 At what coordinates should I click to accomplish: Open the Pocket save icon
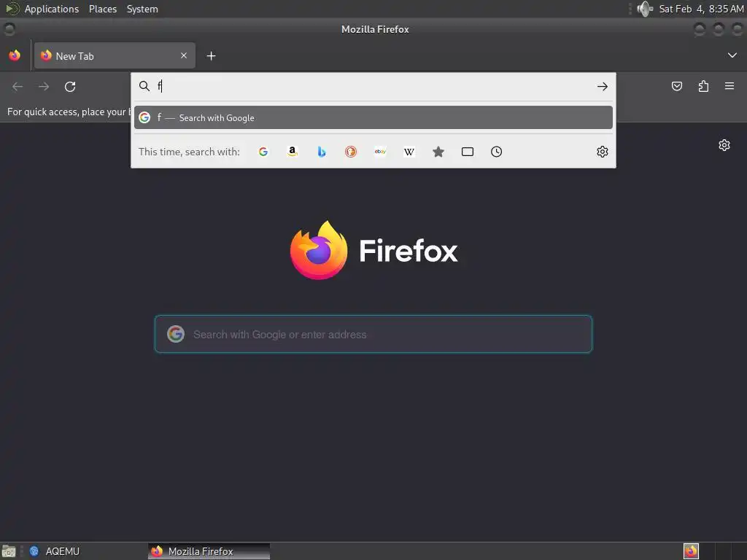(676, 86)
